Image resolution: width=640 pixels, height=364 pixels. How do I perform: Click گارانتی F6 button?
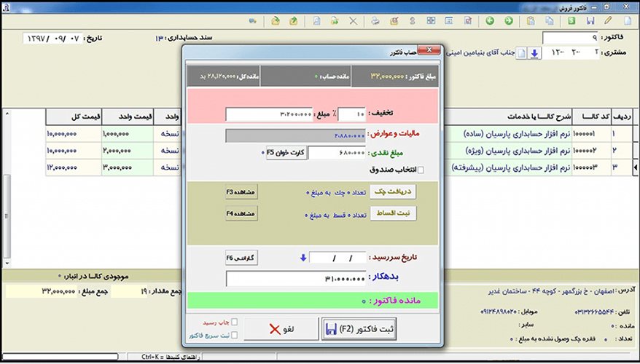tap(241, 258)
